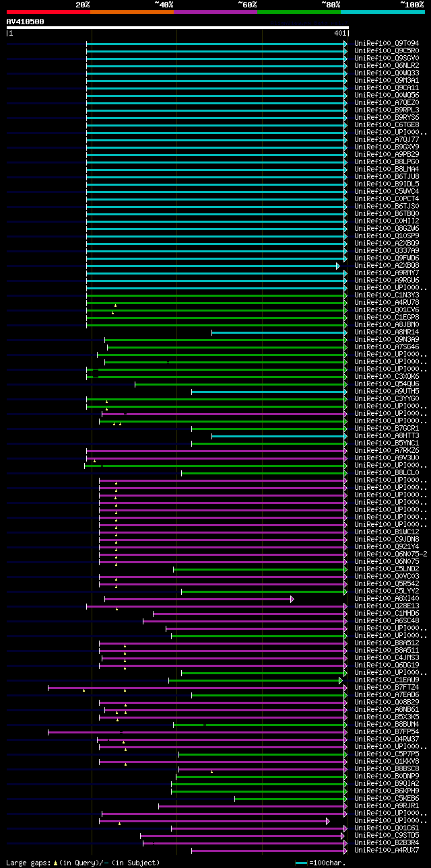Image resolution: width=431 pixels, height=868 pixels.
Task: Open hit UniRef100_Q9T094
Action: pyautogui.click(x=387, y=44)
